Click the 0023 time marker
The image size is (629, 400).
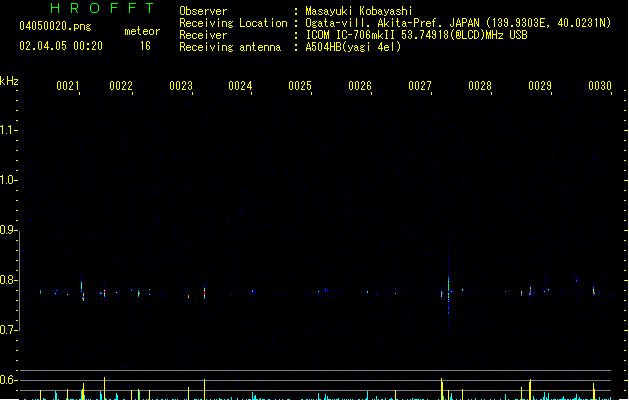tap(181, 86)
